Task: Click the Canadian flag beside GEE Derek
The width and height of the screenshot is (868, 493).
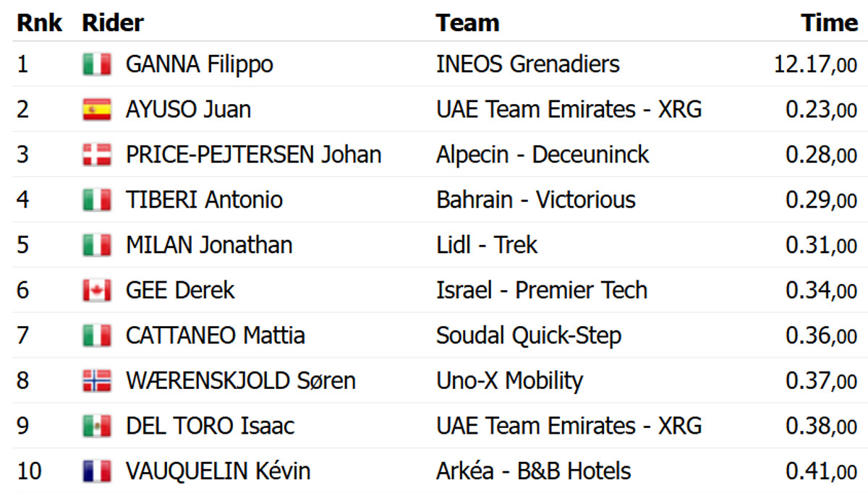Action: pyautogui.click(x=96, y=291)
